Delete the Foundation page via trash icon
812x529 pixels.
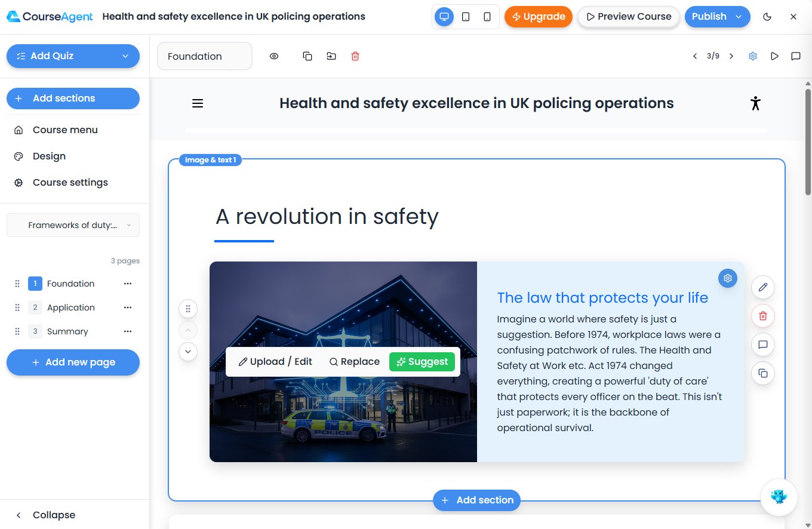tap(355, 56)
